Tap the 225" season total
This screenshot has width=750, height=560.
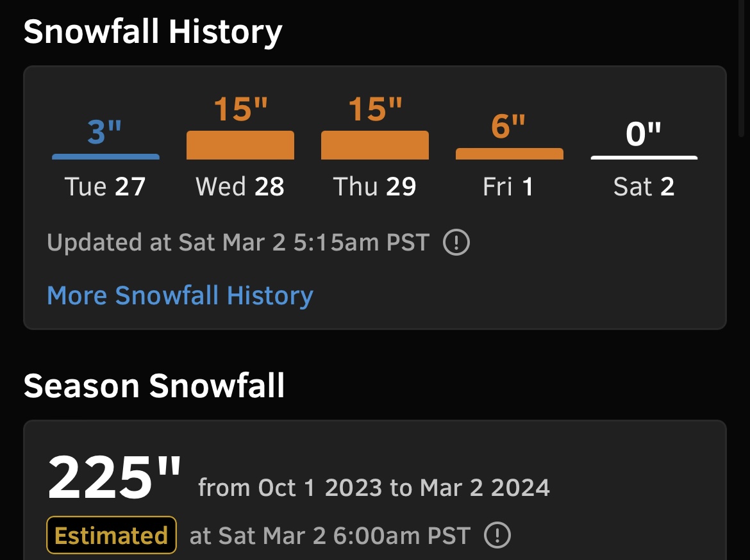click(114, 477)
